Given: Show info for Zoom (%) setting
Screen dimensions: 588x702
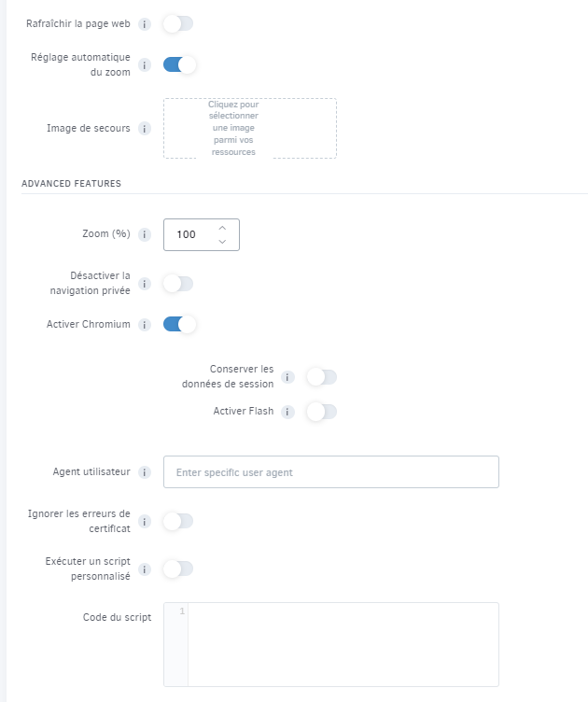Looking at the screenshot, I should tap(144, 234).
